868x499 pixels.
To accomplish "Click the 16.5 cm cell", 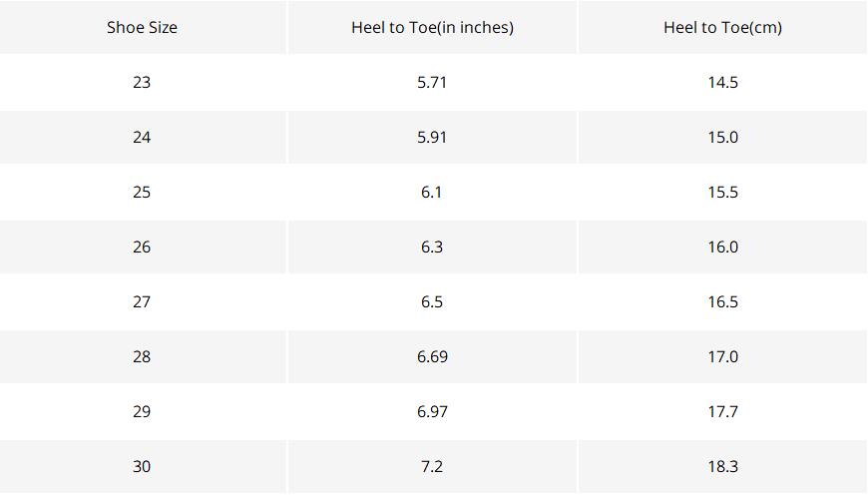I will coord(722,301).
